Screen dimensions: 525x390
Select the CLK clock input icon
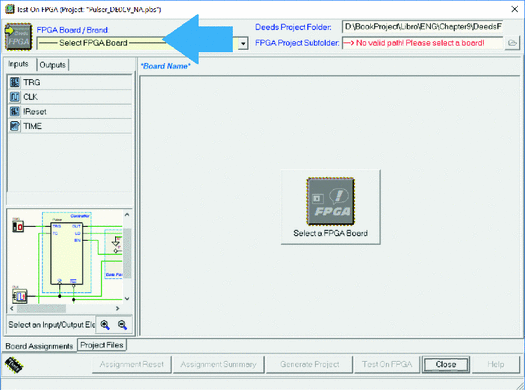[x=14, y=97]
